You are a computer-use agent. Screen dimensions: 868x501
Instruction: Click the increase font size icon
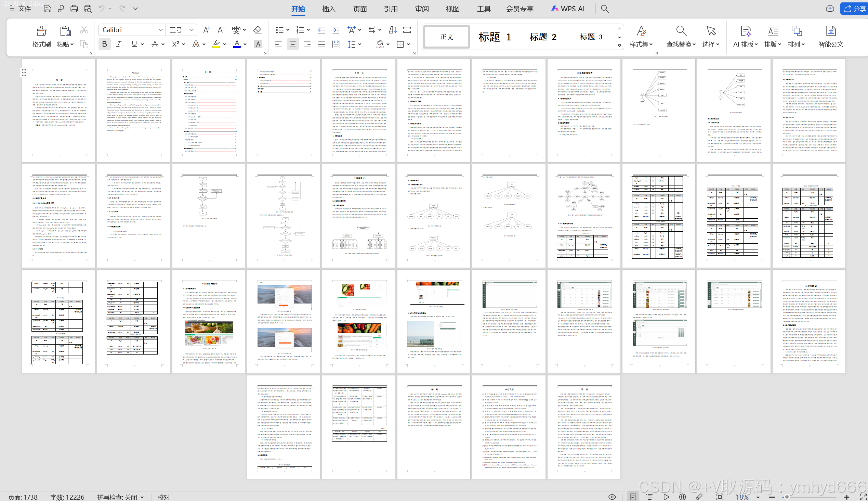(207, 30)
